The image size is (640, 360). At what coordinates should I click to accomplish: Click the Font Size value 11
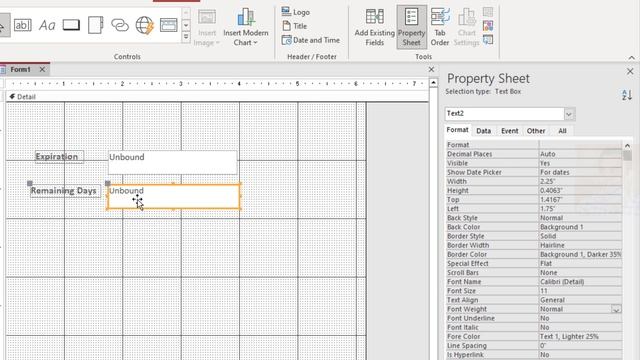pyautogui.click(x=580, y=291)
